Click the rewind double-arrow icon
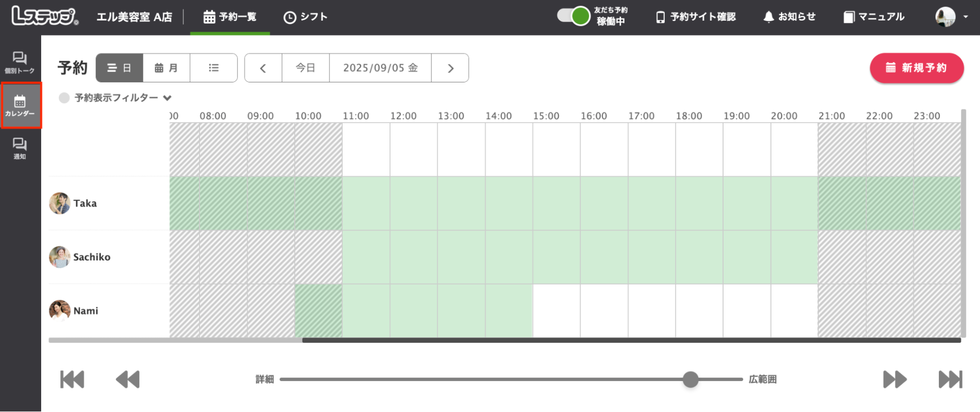This screenshot has height=412, width=980. 127,379
